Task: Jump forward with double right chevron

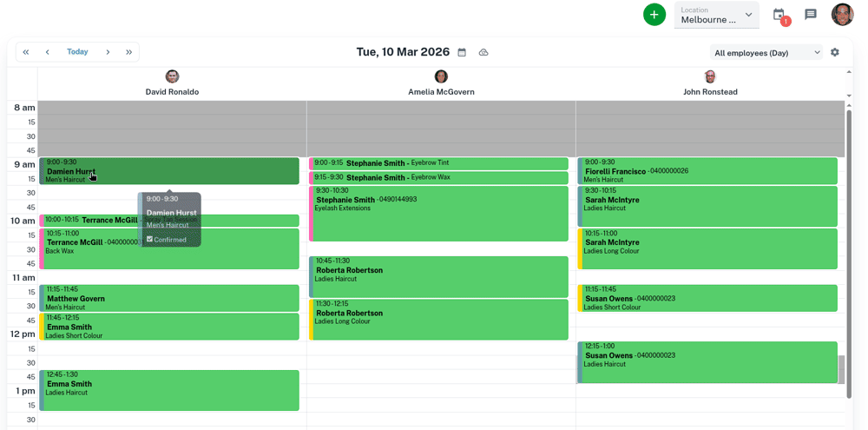Action: (129, 52)
